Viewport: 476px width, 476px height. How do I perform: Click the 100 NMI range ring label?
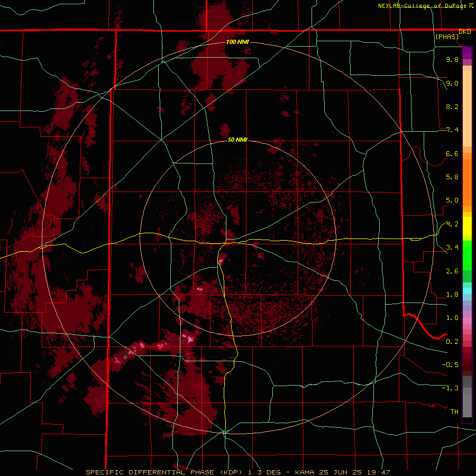pyautogui.click(x=237, y=42)
